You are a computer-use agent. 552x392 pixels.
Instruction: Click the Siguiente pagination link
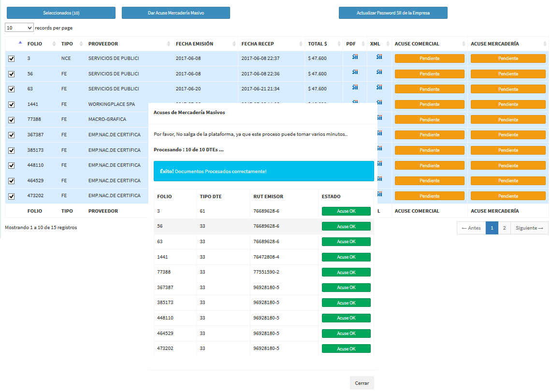pos(529,228)
